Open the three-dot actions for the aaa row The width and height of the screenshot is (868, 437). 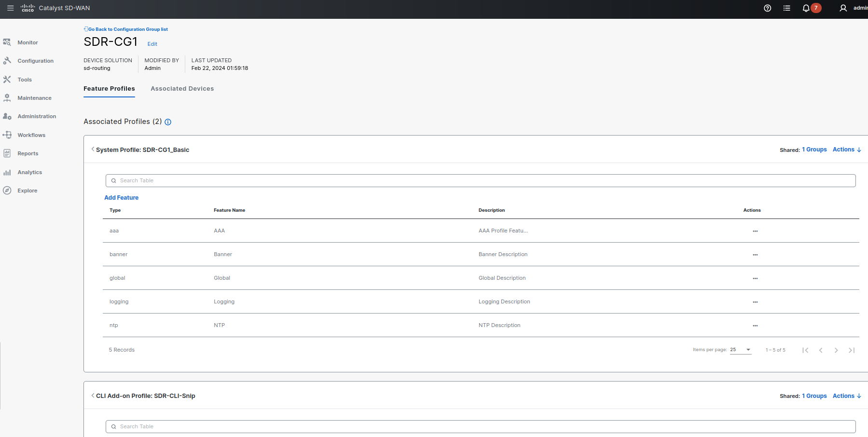(x=755, y=231)
